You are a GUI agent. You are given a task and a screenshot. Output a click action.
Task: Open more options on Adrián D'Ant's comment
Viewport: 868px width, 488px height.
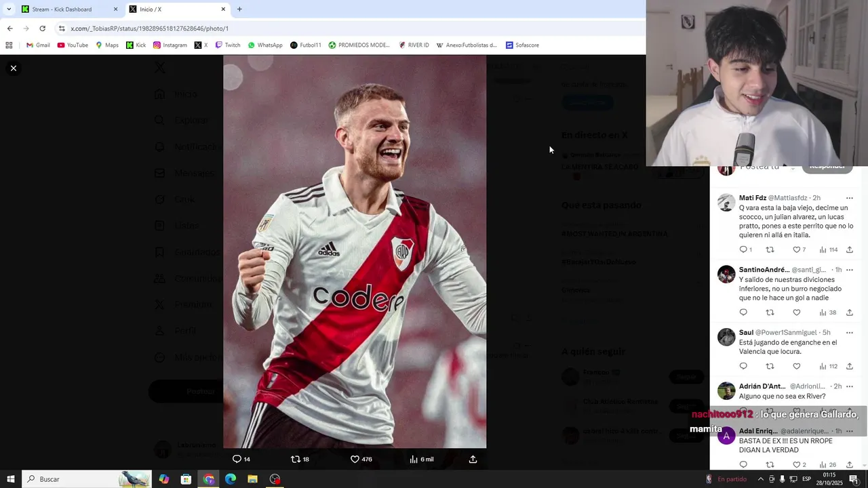tap(849, 386)
